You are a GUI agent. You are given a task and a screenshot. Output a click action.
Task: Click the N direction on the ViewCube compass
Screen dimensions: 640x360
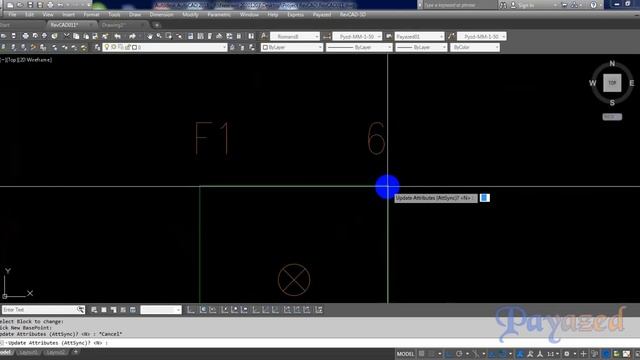point(612,63)
